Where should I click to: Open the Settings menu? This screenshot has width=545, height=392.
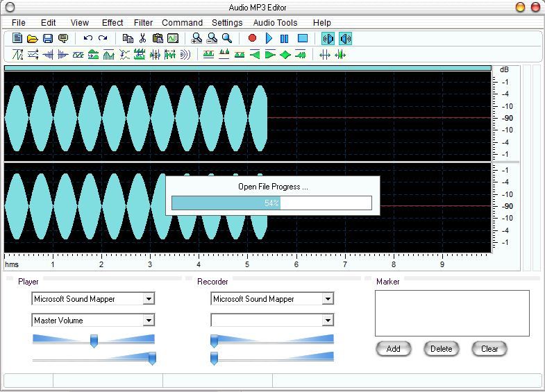pos(227,23)
